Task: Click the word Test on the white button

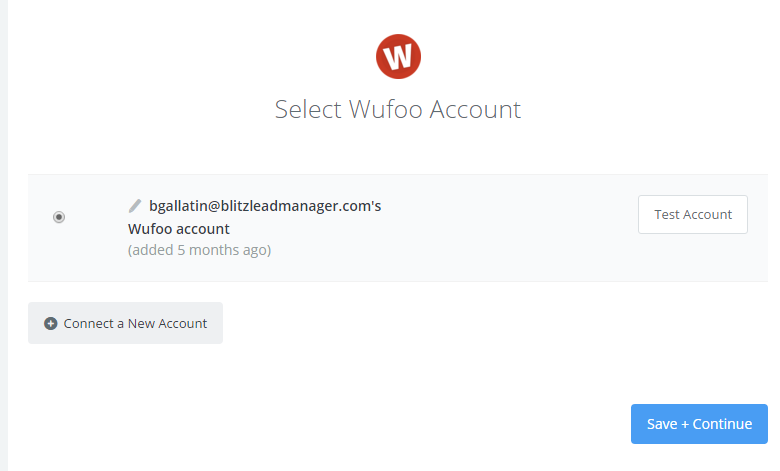Action: [x=667, y=215]
